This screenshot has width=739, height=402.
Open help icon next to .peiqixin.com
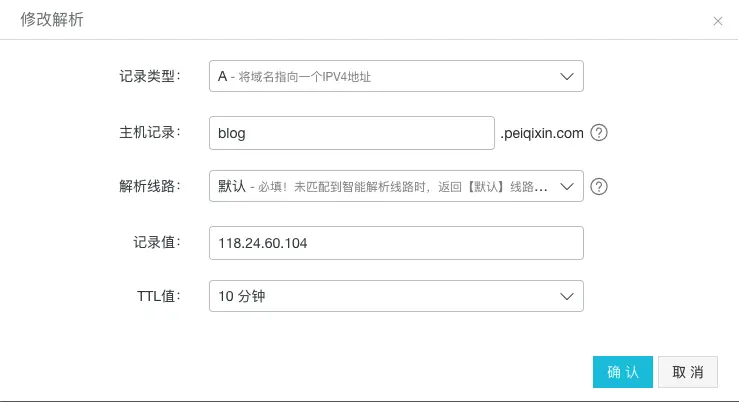tap(599, 133)
